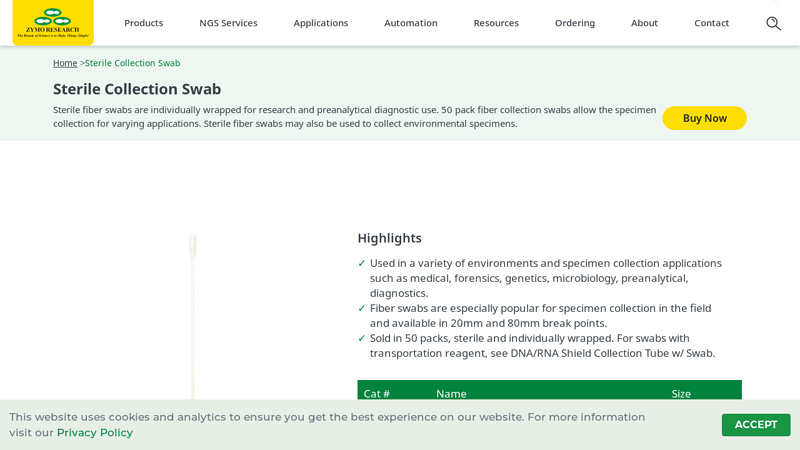Go to the About menu
The image size is (800, 450).
[x=644, y=23]
